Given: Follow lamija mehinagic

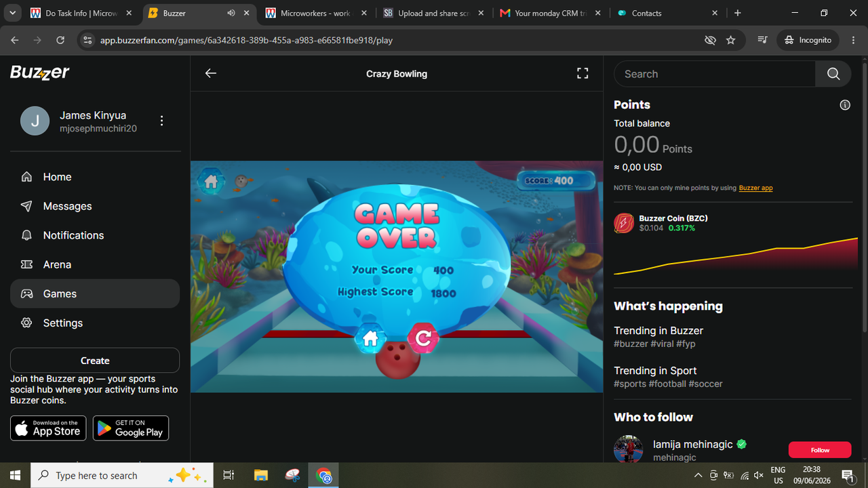Looking at the screenshot, I should coord(820,450).
